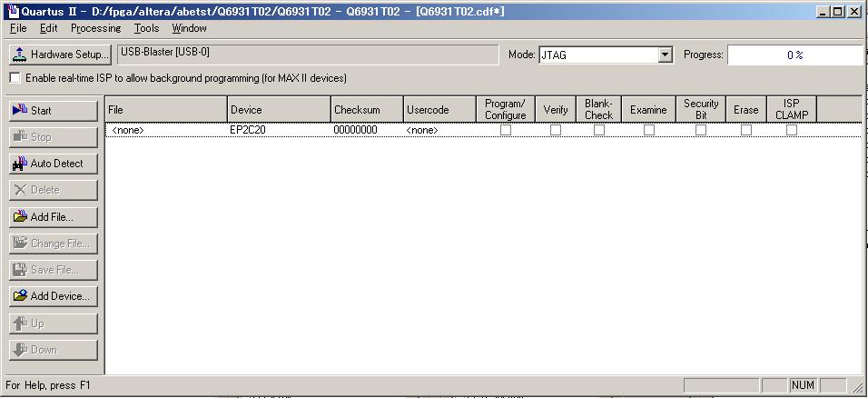868x398 pixels.
Task: Click the Examine column header
Action: [648, 109]
